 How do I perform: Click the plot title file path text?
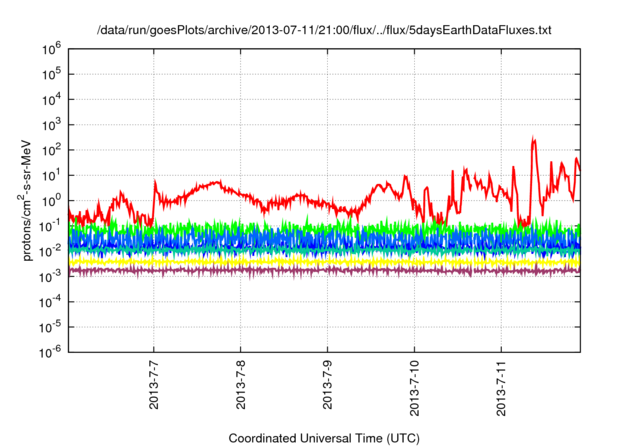pos(324,30)
